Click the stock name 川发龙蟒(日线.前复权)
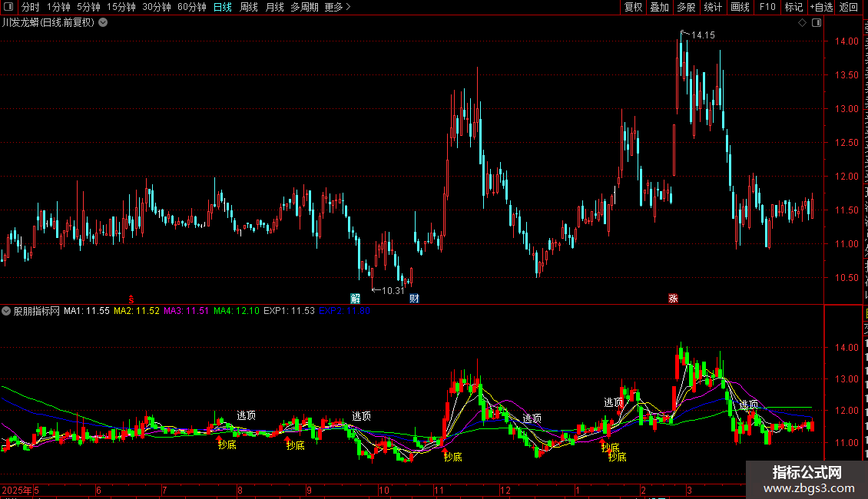The width and height of the screenshot is (868, 499). [48, 23]
